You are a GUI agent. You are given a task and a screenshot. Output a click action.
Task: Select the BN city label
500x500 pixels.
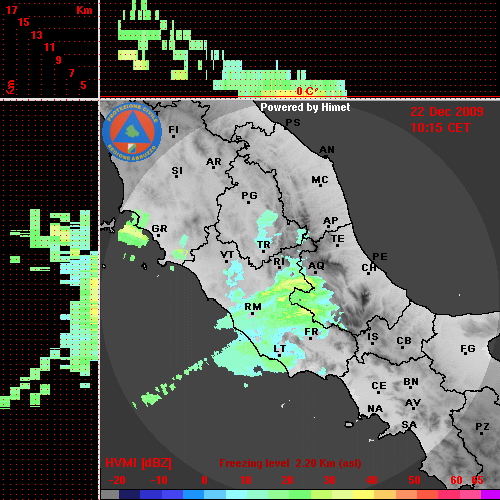(x=411, y=381)
